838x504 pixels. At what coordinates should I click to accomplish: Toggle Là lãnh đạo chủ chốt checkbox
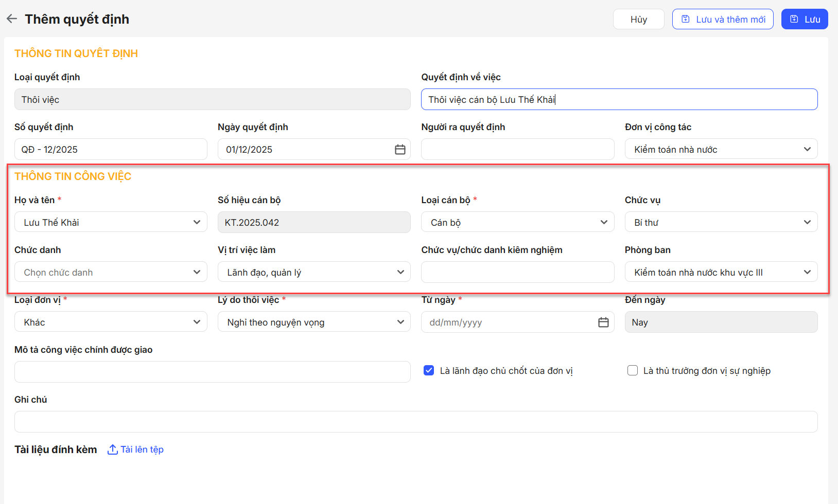click(x=429, y=371)
